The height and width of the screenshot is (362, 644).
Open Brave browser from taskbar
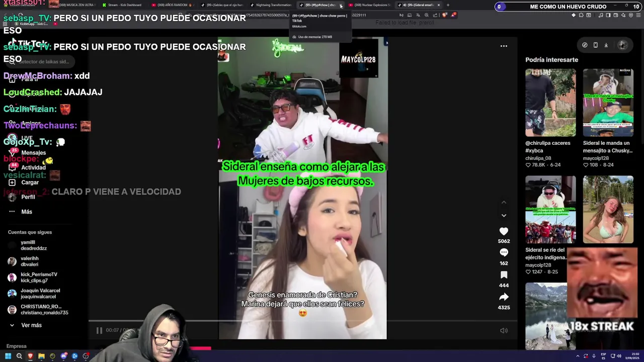30,356
